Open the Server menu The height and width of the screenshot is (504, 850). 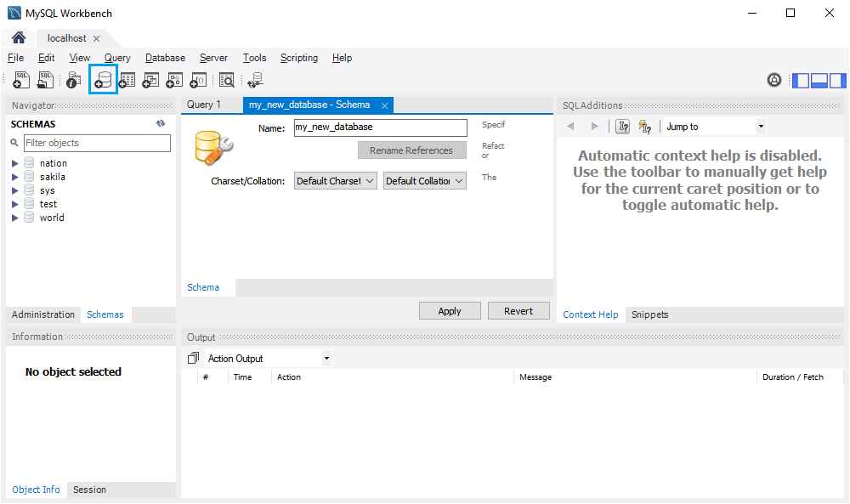coord(213,58)
